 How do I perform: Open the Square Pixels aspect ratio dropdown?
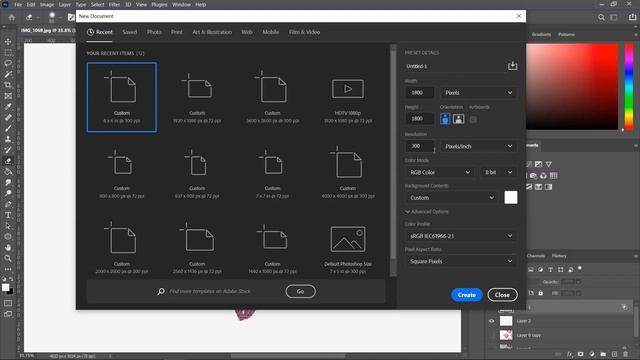pyautogui.click(x=461, y=261)
